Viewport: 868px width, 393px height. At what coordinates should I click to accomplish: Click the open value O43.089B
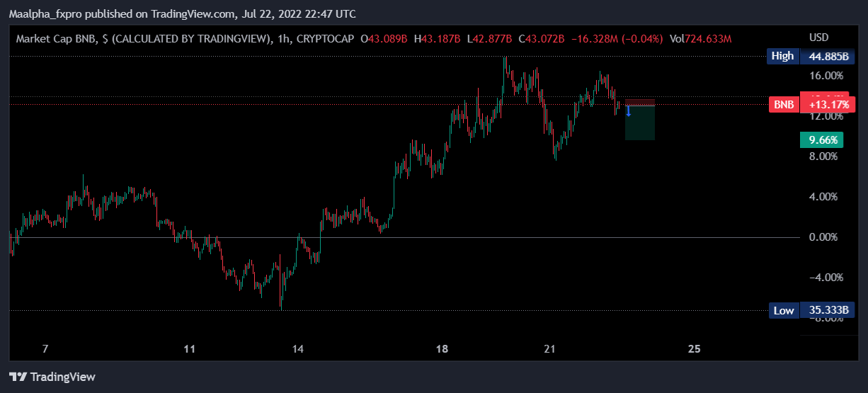point(384,38)
